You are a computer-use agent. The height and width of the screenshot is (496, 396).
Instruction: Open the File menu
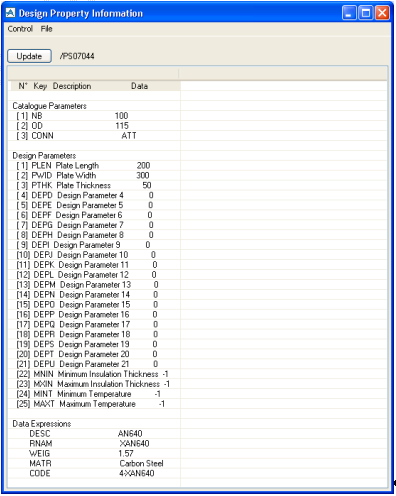(x=47, y=29)
